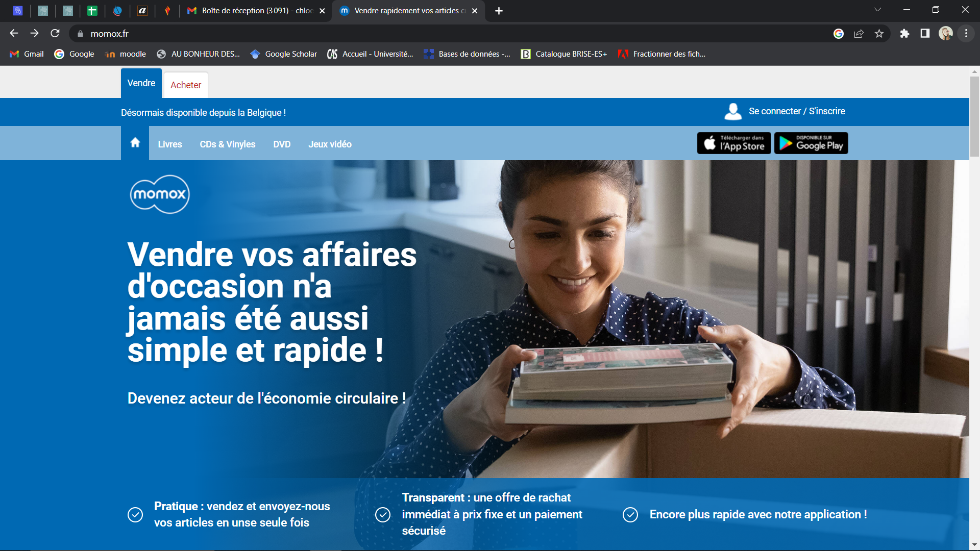The height and width of the screenshot is (551, 980).
Task: Open the Livres section
Action: click(169, 144)
